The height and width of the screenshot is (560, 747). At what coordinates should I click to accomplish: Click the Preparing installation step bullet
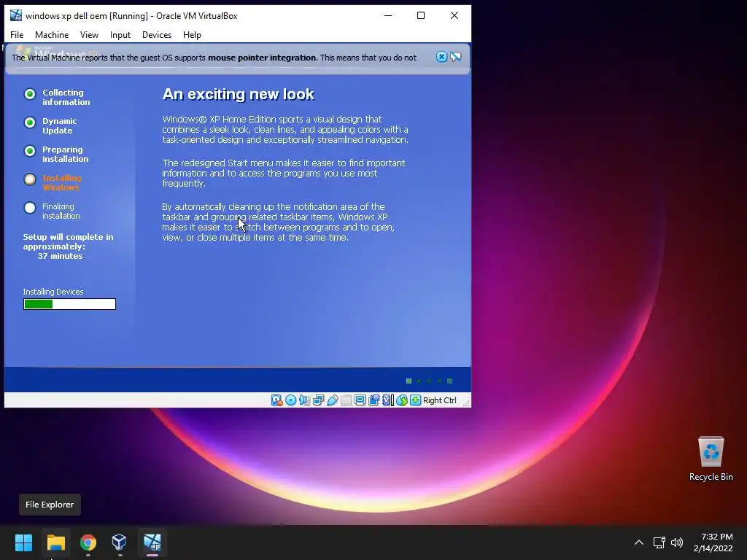click(x=30, y=151)
